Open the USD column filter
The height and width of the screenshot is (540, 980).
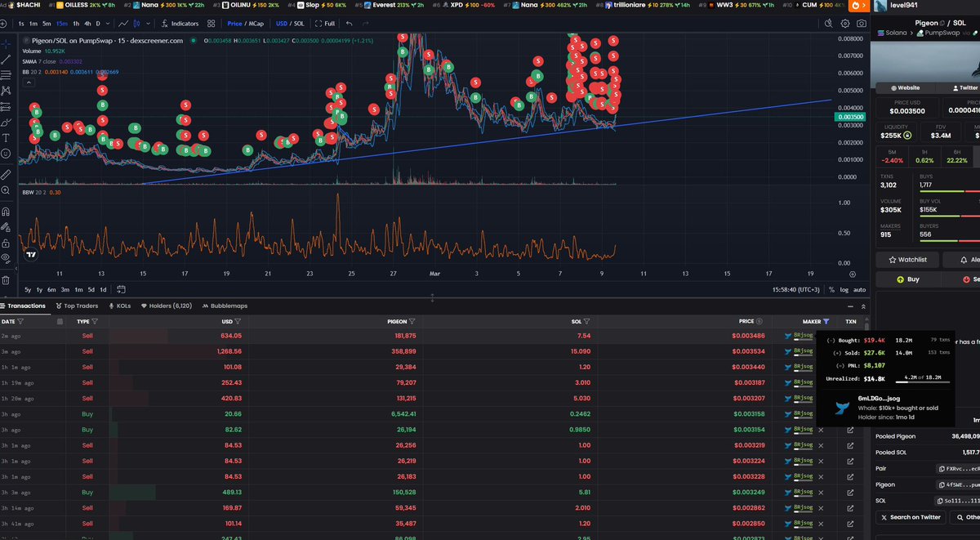coord(238,322)
